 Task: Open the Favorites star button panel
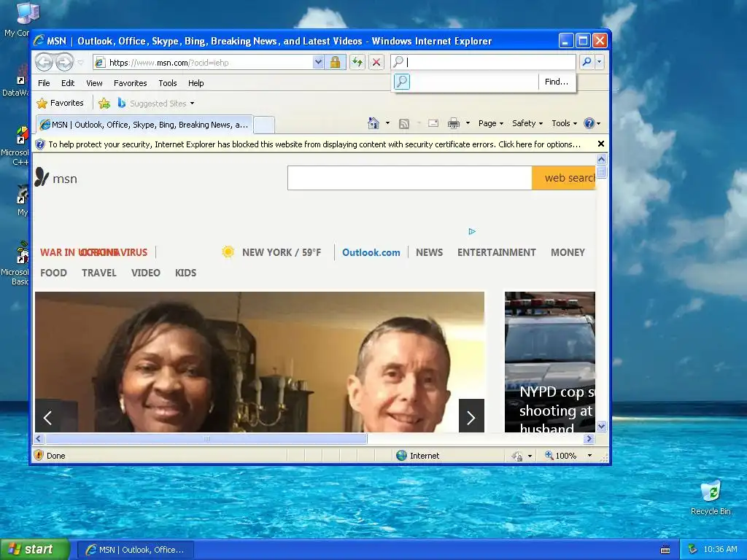(x=60, y=103)
